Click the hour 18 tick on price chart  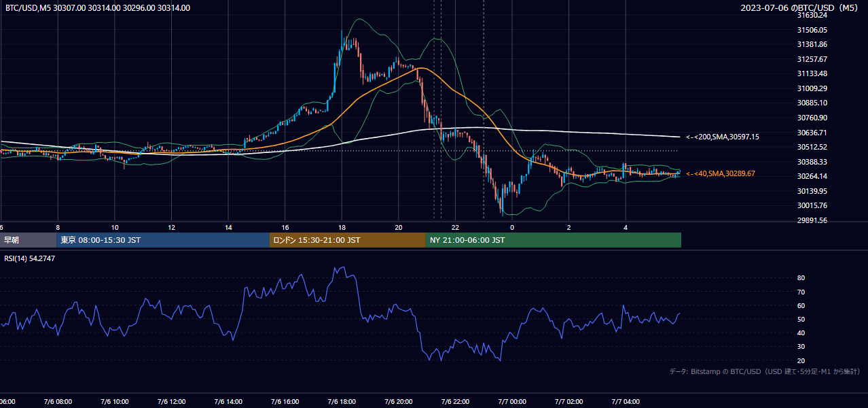pyautogui.click(x=342, y=227)
